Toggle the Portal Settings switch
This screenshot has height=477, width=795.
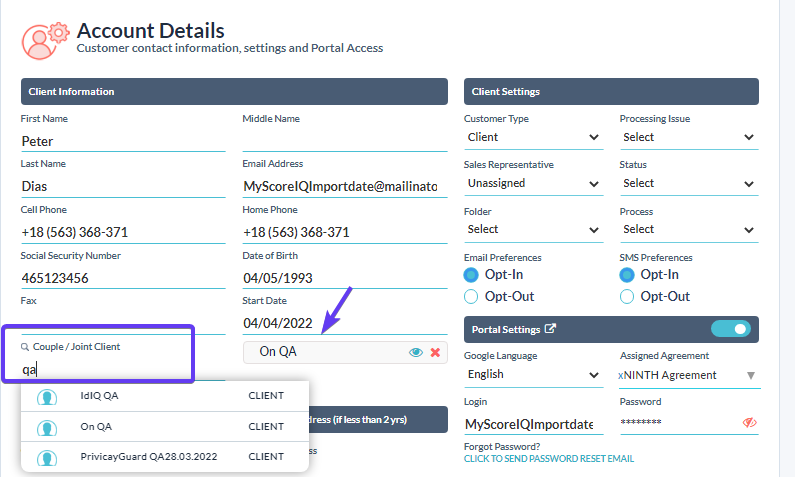[x=729, y=329]
